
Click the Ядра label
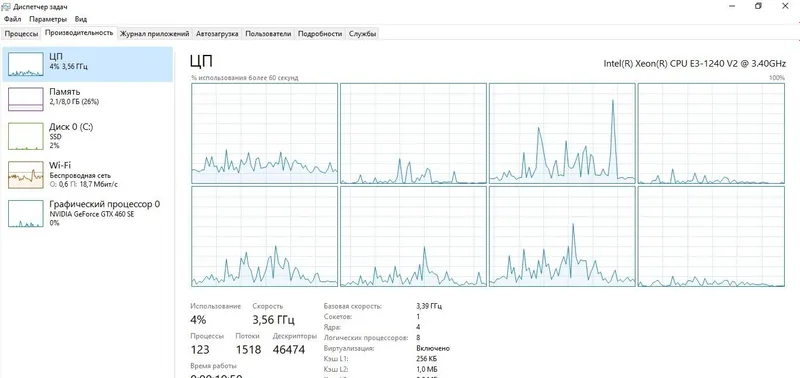pos(332,327)
